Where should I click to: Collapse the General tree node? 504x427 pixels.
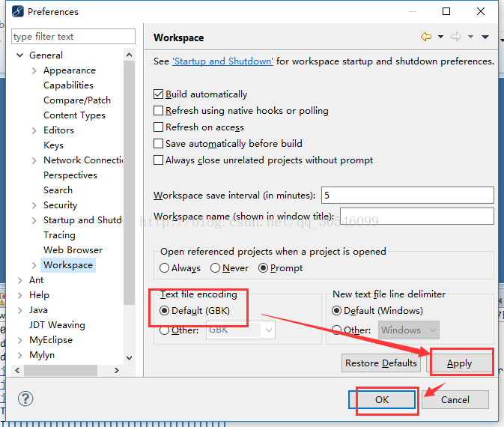pos(20,55)
